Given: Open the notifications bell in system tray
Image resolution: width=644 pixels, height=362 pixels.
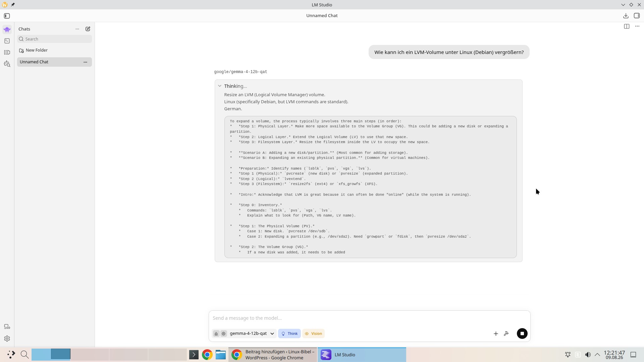Looking at the screenshot, I should (568, 355).
